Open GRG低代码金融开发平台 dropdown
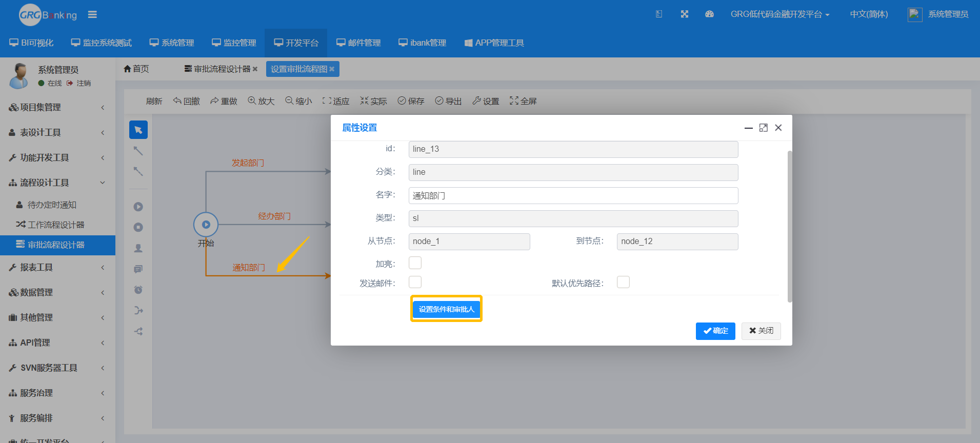 (779, 14)
